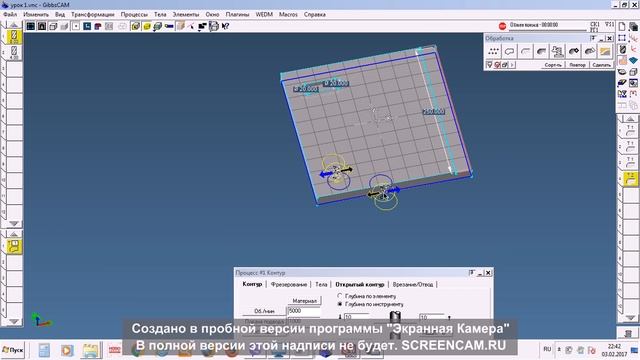Viewport: 640px width, 360px height.
Task: Switch to the Врезание/Отвод tab
Action: click(413, 284)
